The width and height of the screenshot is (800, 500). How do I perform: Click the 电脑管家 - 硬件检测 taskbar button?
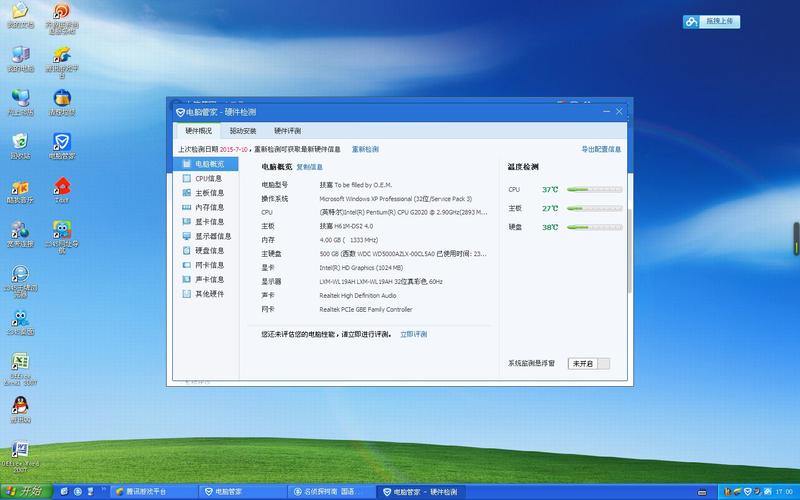pos(419,492)
